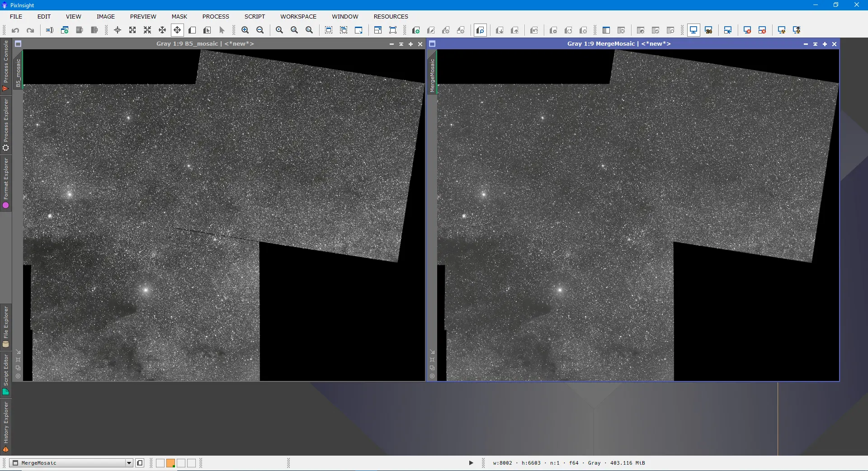Click the Redo arrow in the toolbar
The height and width of the screenshot is (471, 868).
click(30, 30)
